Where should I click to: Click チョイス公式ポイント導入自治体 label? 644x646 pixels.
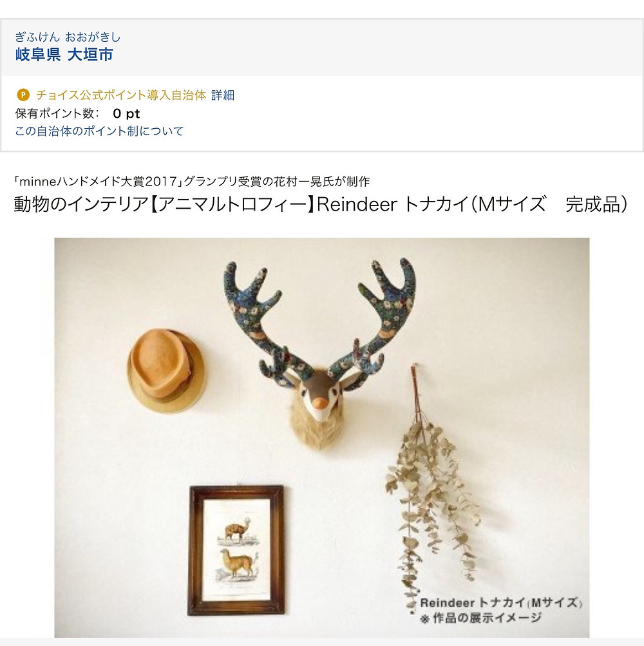pyautogui.click(x=121, y=95)
